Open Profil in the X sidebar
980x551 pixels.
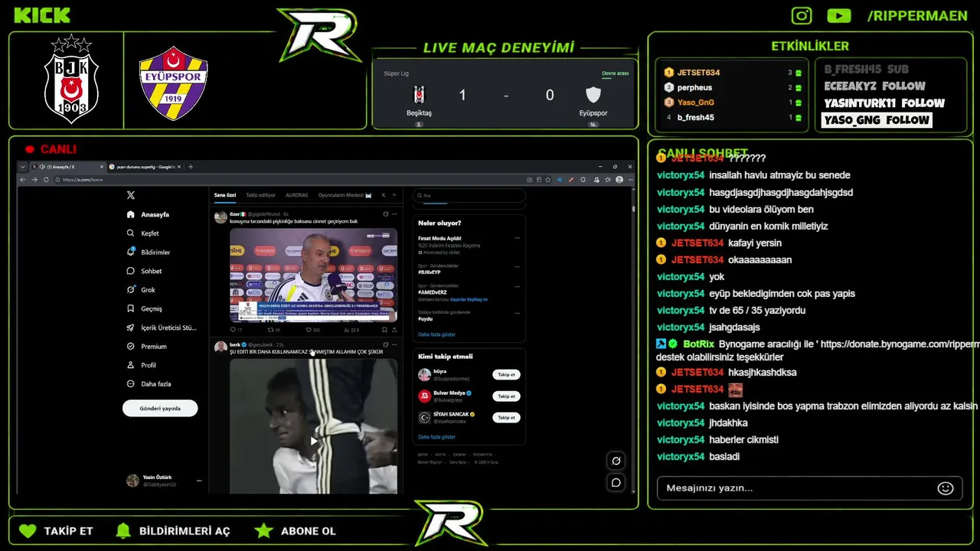pyautogui.click(x=142, y=365)
